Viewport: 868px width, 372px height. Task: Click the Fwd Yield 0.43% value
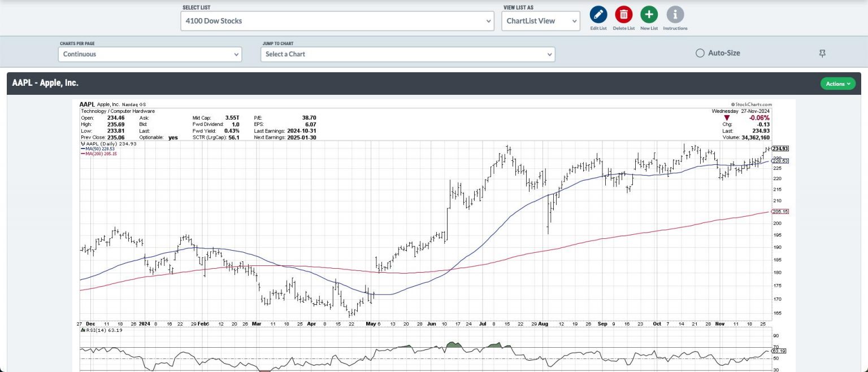pyautogui.click(x=232, y=131)
